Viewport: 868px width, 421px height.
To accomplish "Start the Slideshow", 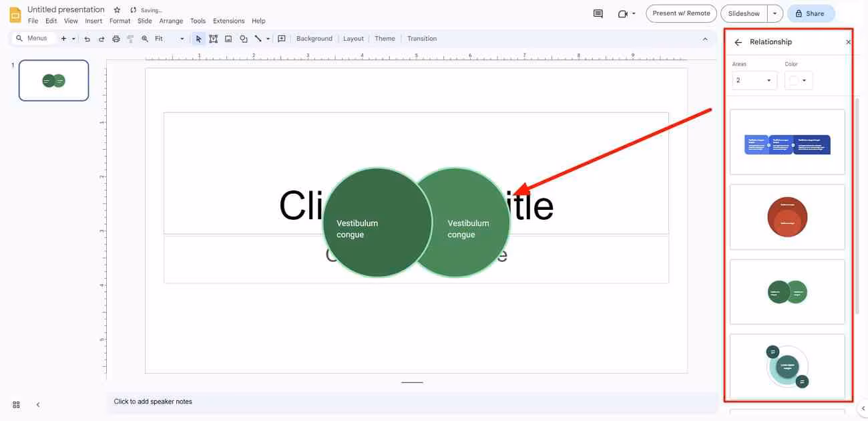I will coord(744,13).
